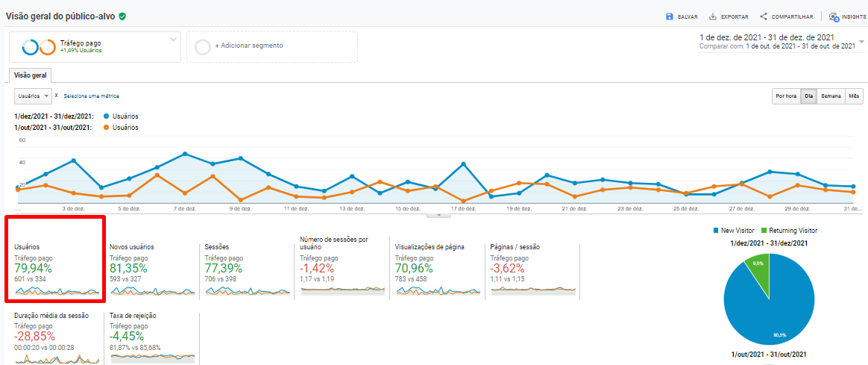
Task: Select the Visão geral tab
Action: (30, 75)
